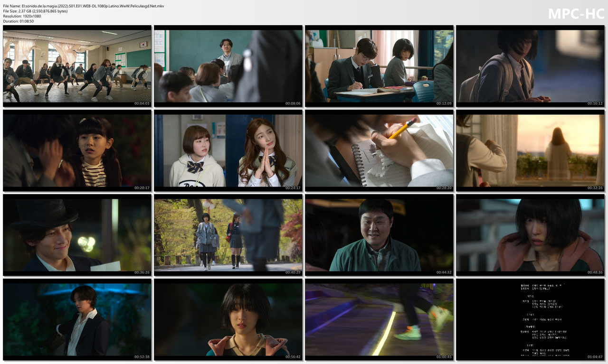Click the 'File Size: 2.37 GB' line
The width and height of the screenshot is (608, 364).
(x=35, y=11)
